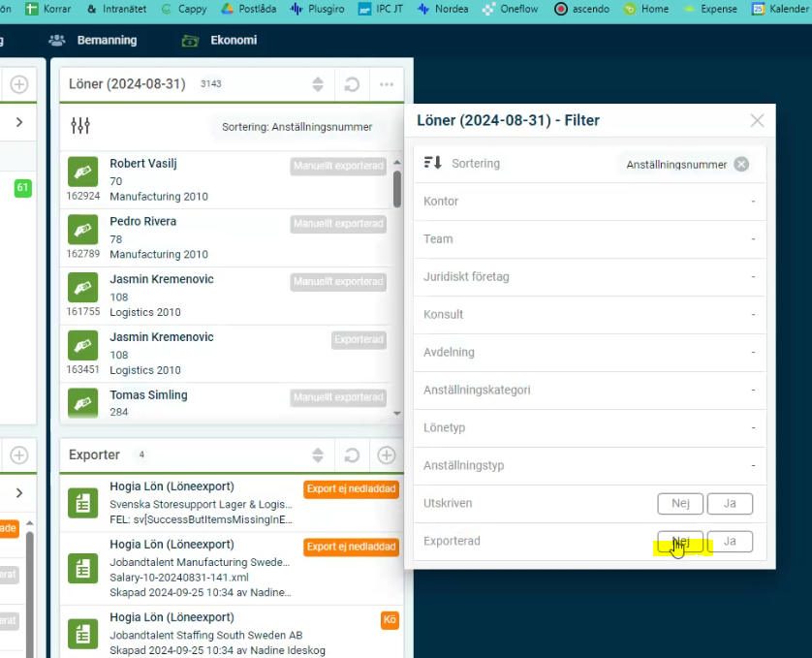Image resolution: width=812 pixels, height=658 pixels.
Task: Close the Löner Filter dialog
Action: [x=757, y=120]
